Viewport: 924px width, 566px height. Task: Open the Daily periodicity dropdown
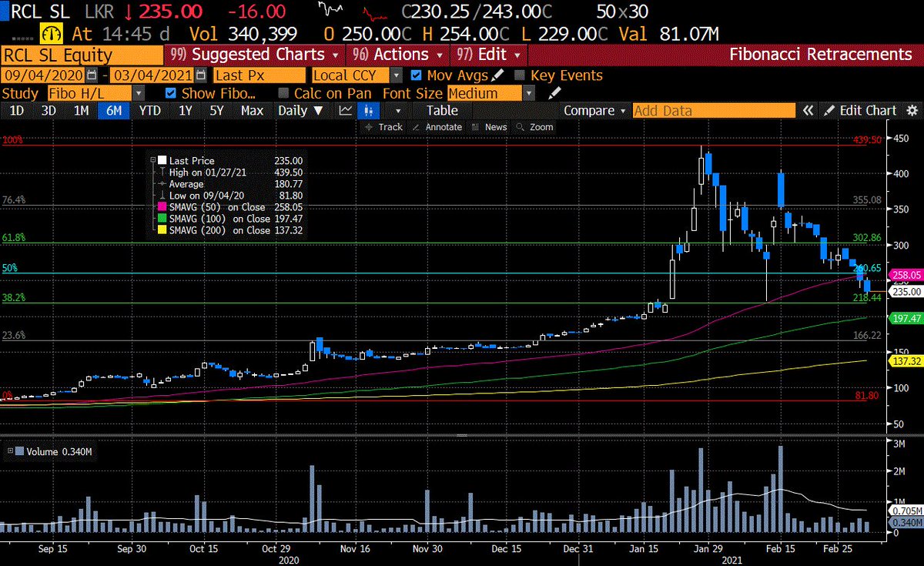click(x=300, y=111)
